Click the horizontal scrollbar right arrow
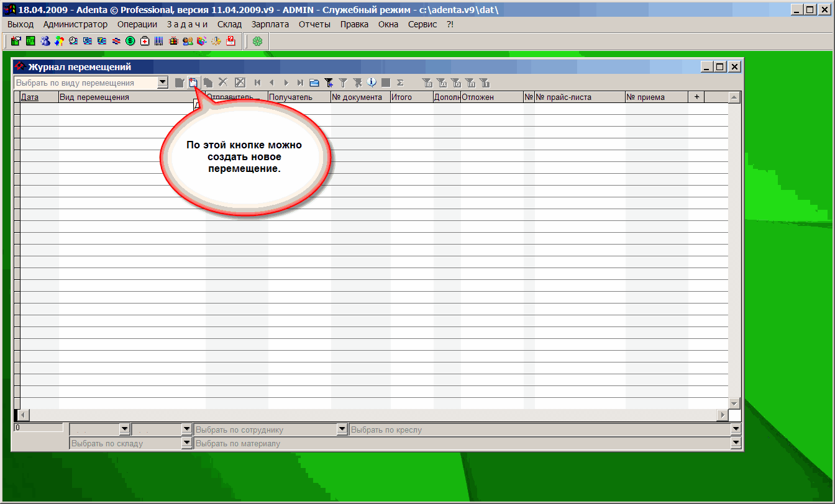Viewport: 835px width, 504px height. 722,415
